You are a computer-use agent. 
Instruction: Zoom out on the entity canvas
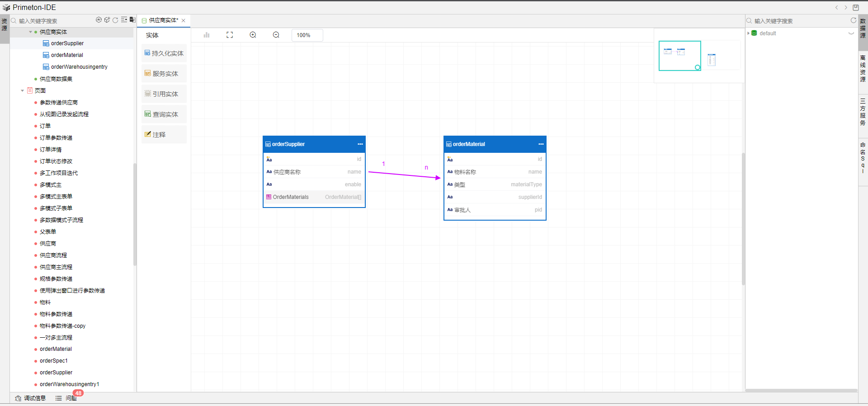276,35
